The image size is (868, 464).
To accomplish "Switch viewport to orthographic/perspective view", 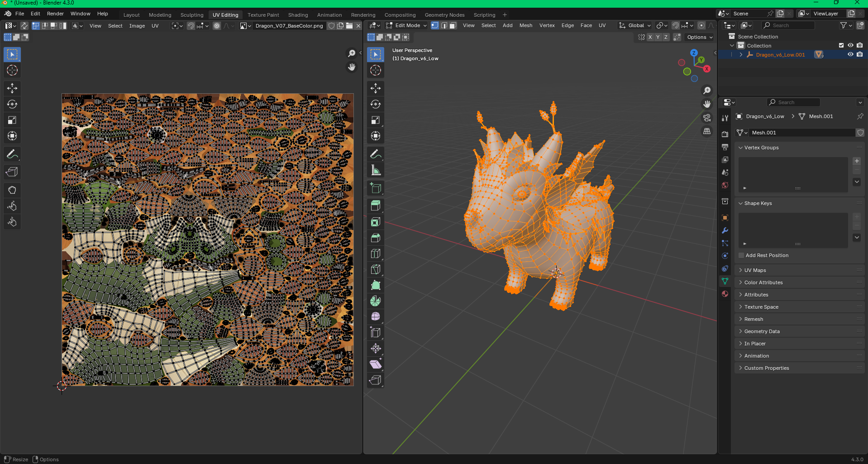I will point(707,131).
